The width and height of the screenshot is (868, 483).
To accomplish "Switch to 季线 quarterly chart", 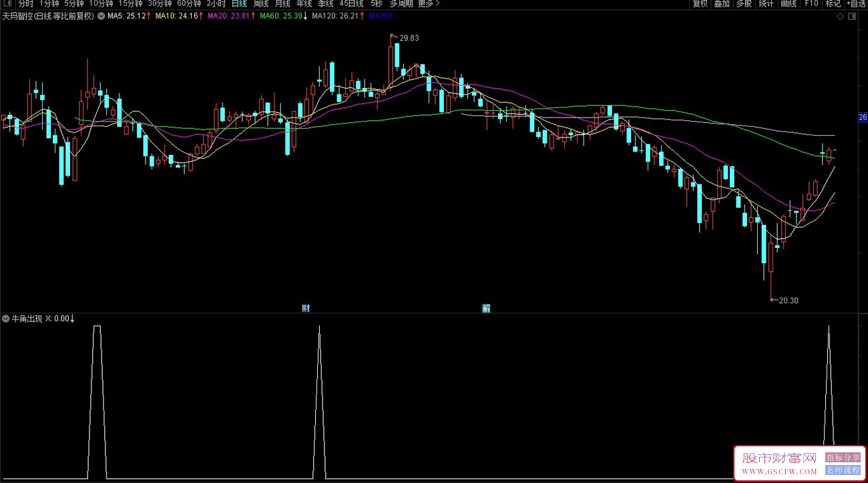I will [325, 4].
